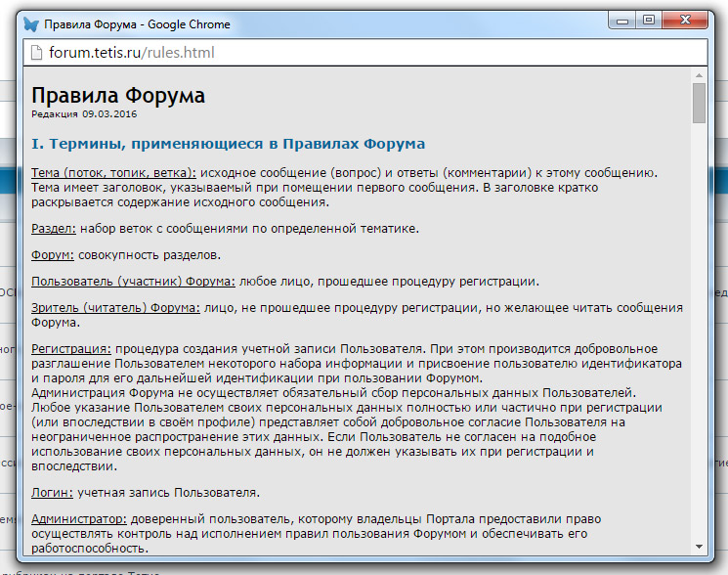Click the heading "Правила Форума"

(118, 95)
